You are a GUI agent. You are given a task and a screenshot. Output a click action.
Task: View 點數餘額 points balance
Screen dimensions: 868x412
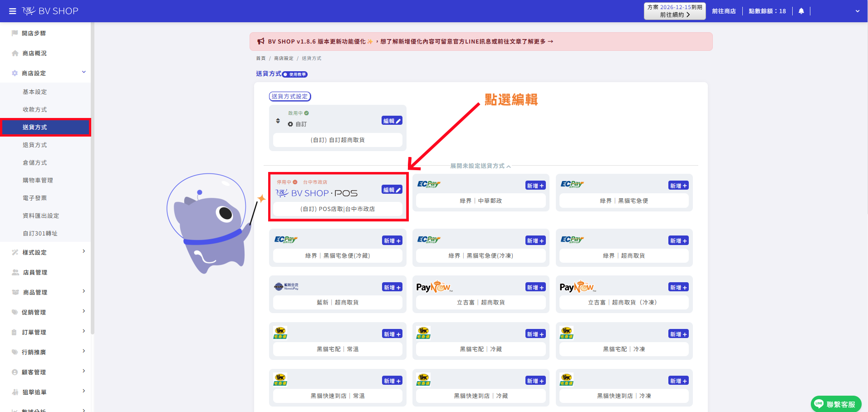(x=767, y=11)
